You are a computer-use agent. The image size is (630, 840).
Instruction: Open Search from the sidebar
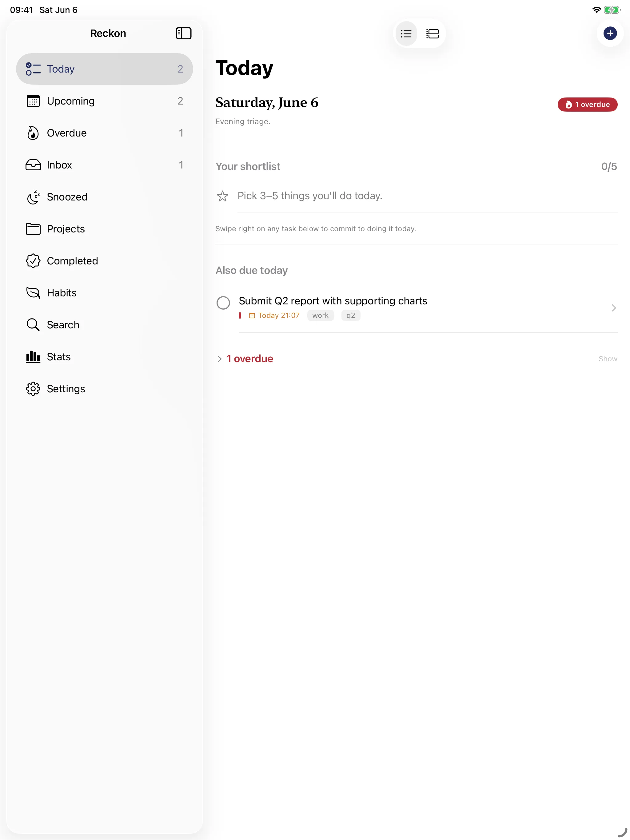pos(105,325)
